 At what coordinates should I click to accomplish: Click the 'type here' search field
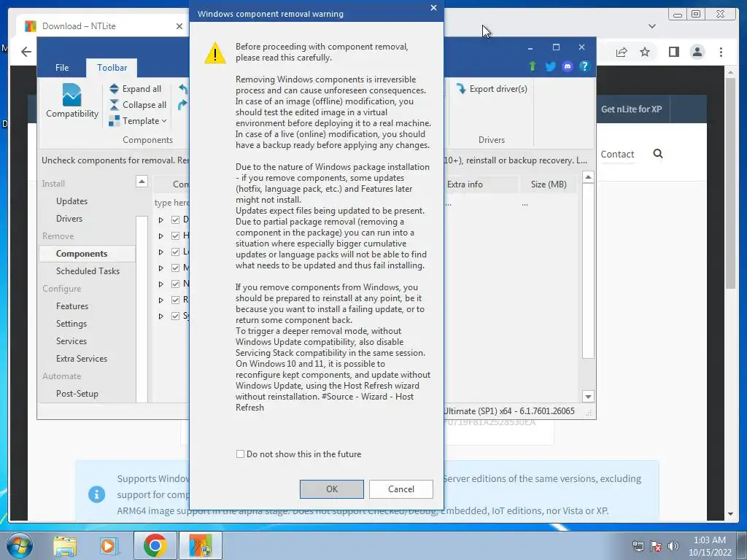click(x=171, y=203)
